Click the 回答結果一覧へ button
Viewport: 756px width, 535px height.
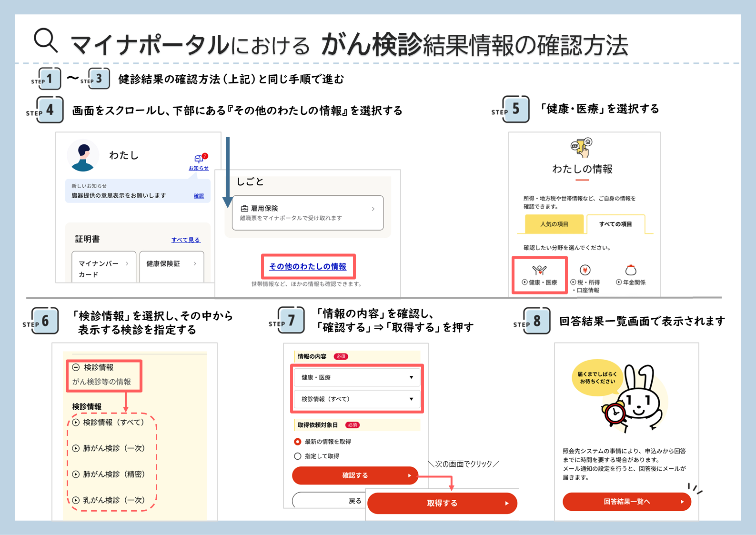627,502
